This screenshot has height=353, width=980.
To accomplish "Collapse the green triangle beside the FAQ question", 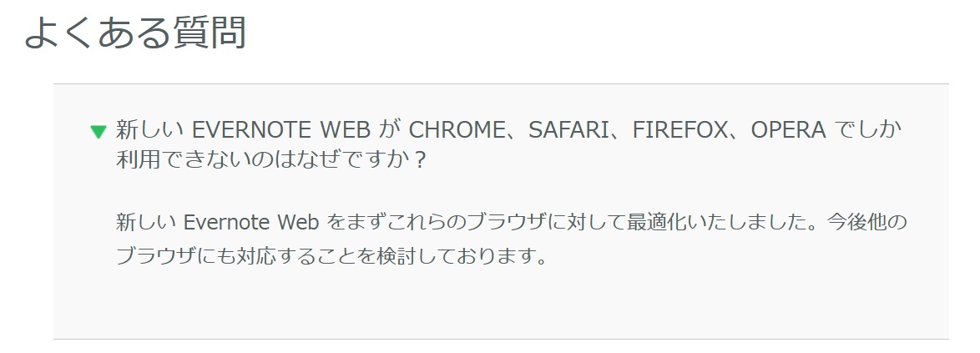I will click(99, 131).
